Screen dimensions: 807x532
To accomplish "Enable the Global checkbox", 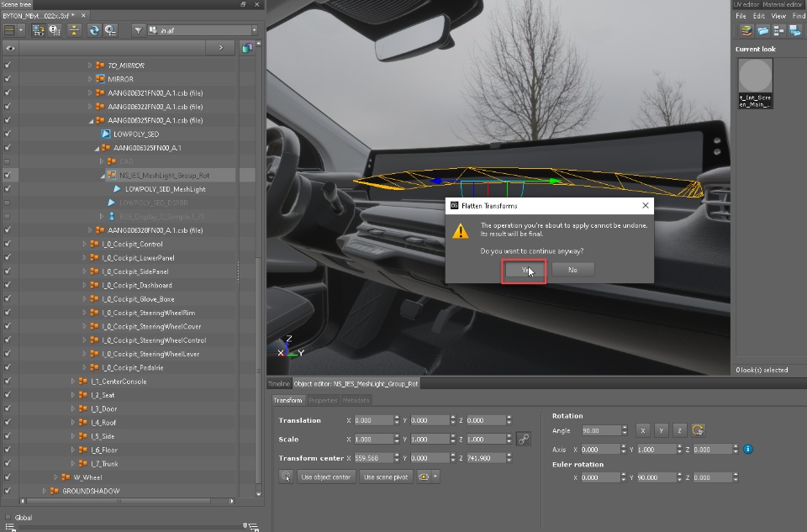I will (8, 518).
